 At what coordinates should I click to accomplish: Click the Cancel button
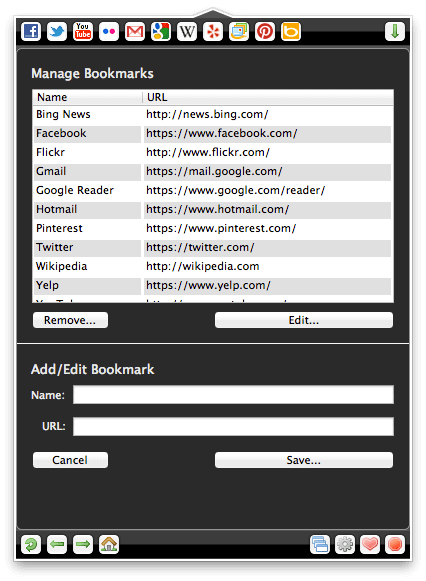[x=70, y=460]
